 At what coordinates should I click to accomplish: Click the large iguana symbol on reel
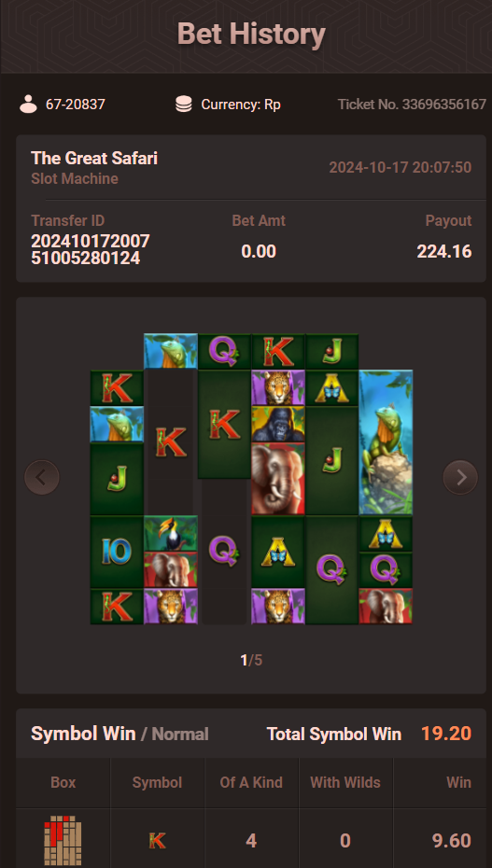click(386, 442)
